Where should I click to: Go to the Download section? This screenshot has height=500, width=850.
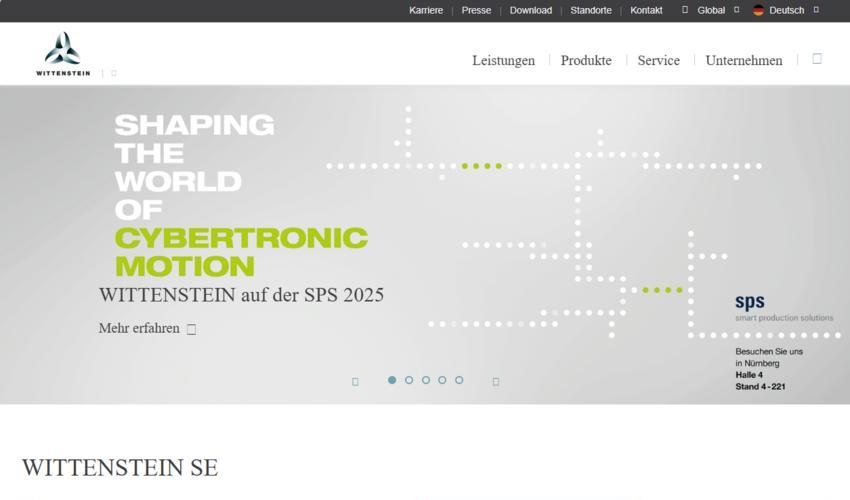530,10
